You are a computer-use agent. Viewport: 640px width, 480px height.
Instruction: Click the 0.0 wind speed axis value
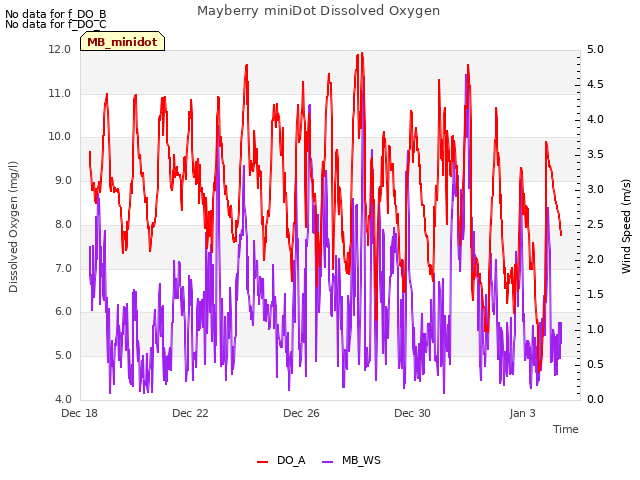(x=595, y=399)
